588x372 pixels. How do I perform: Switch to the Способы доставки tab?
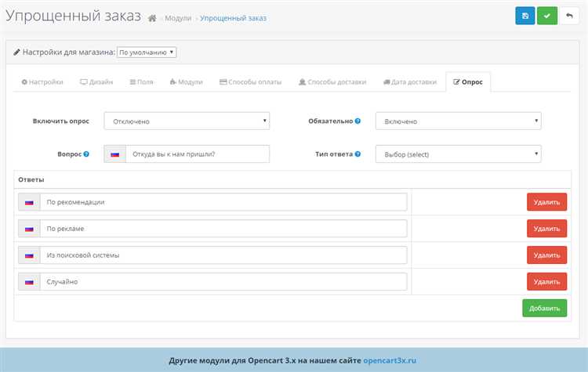point(332,82)
